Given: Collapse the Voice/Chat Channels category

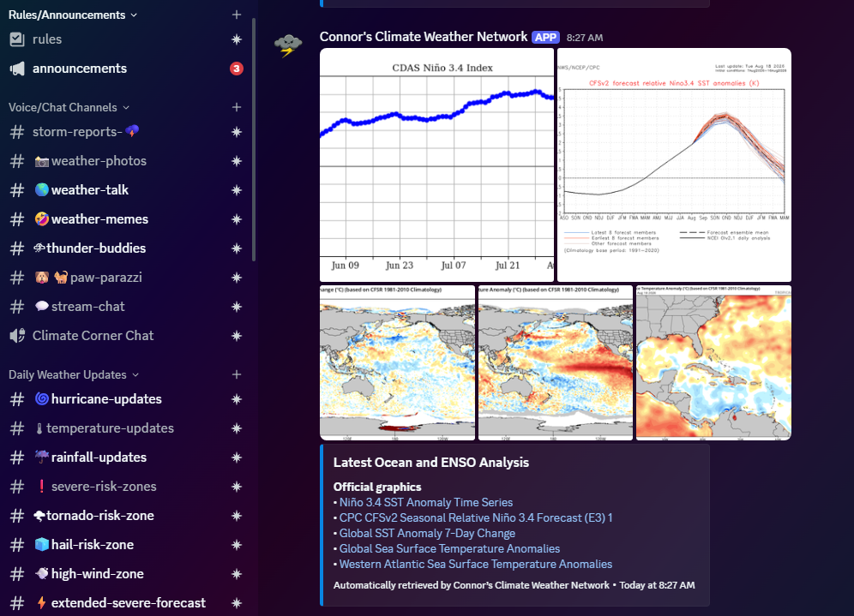Looking at the screenshot, I should coord(69,107).
